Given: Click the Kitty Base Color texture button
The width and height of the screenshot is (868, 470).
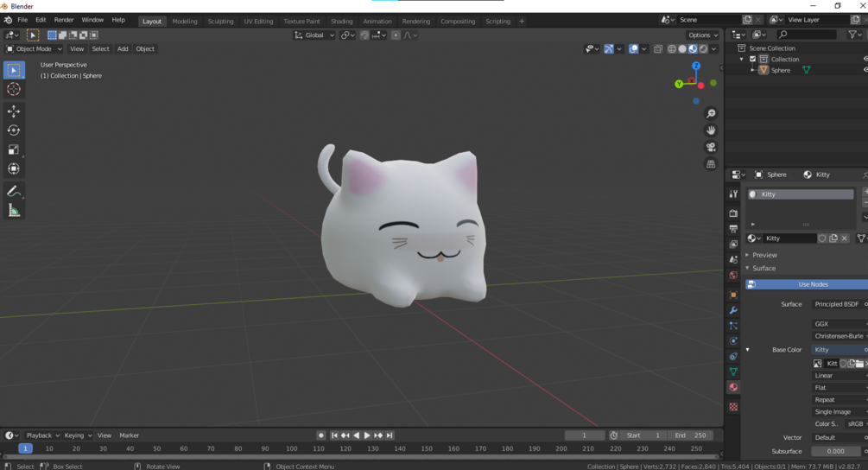Looking at the screenshot, I should pyautogui.click(x=839, y=350).
